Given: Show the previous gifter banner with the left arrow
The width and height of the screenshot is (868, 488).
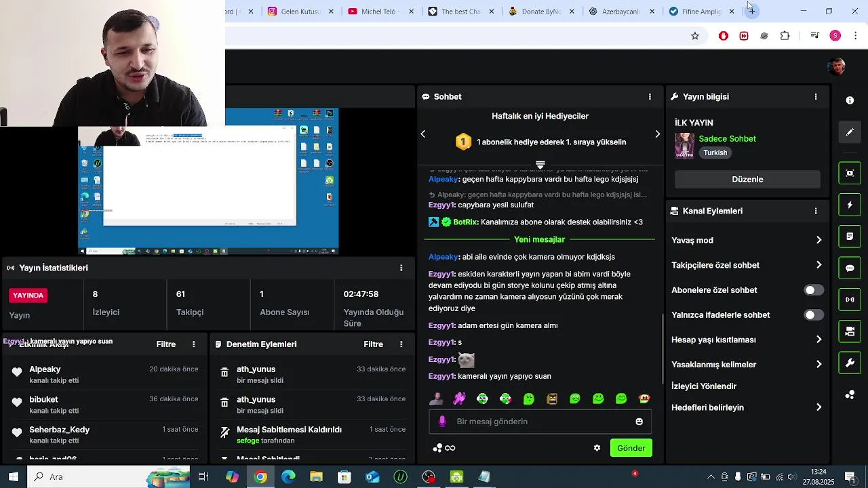Looking at the screenshot, I should point(423,134).
